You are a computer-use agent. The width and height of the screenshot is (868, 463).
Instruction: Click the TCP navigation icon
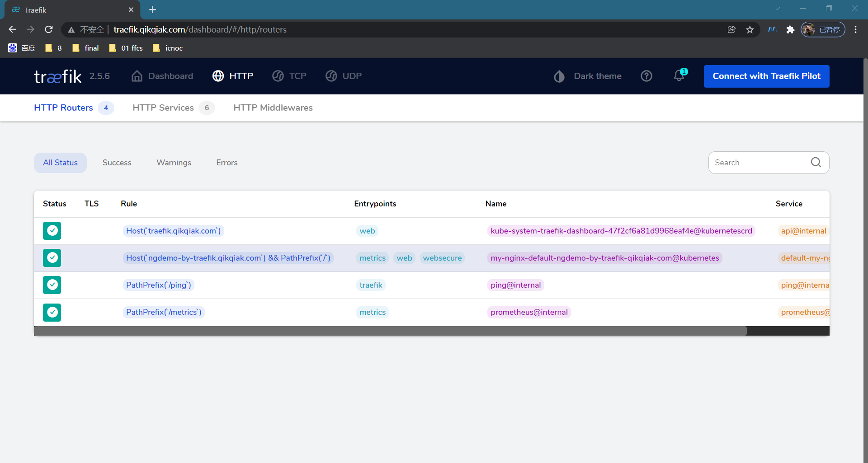[278, 76]
